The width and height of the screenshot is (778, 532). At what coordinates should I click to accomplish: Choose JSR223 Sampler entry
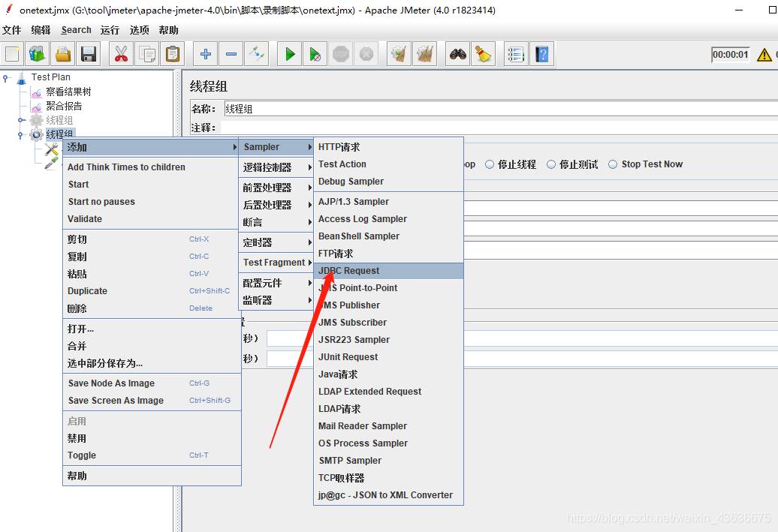(x=388, y=340)
